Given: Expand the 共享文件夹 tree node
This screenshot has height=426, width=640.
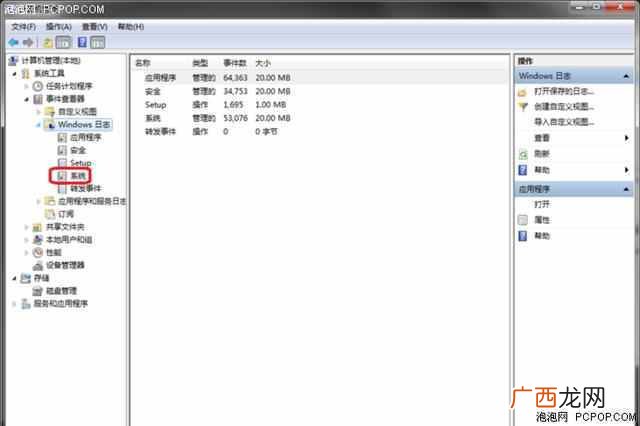Looking at the screenshot, I should click(x=26, y=227).
